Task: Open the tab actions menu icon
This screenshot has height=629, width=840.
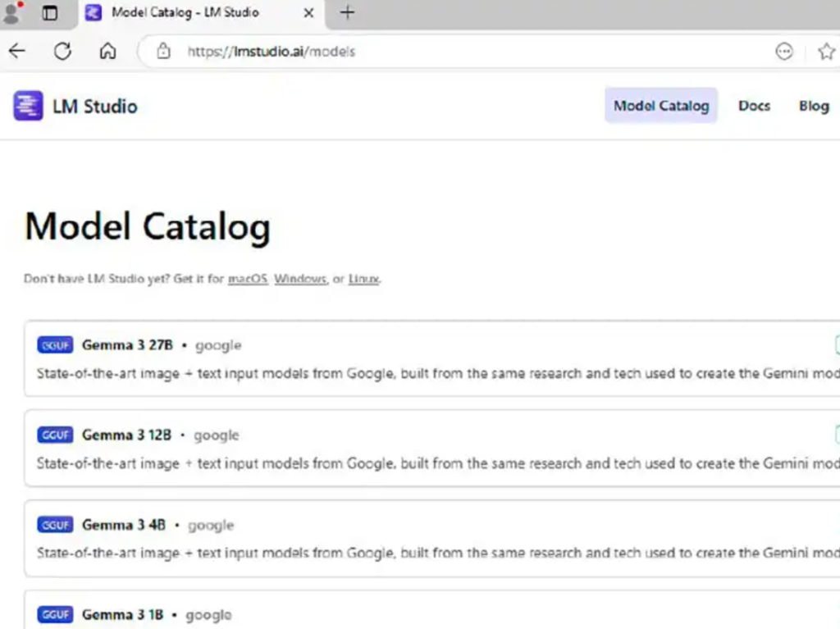Action: 50,13
